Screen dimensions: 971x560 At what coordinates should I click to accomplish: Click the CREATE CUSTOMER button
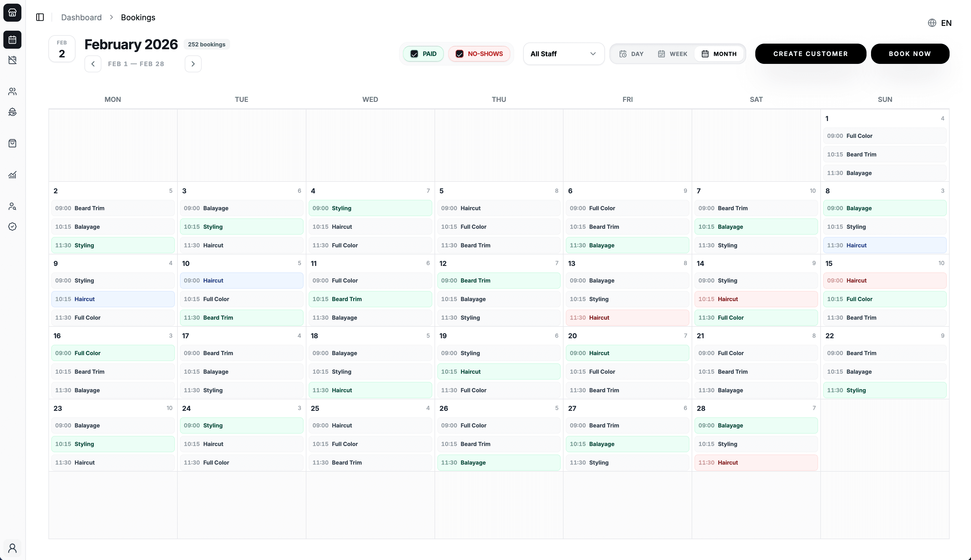810,53
